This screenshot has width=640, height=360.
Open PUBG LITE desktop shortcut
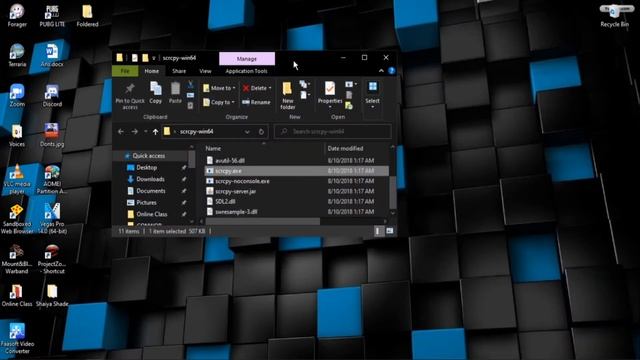(x=52, y=16)
